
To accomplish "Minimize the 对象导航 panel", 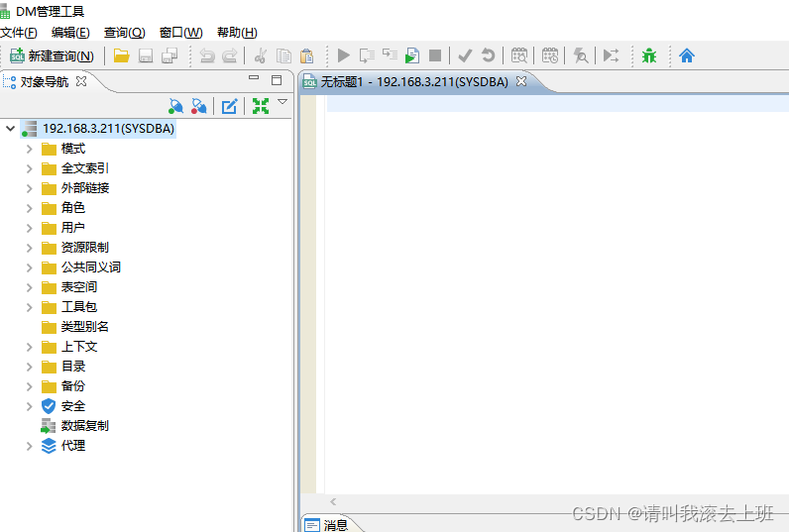I will (x=254, y=78).
